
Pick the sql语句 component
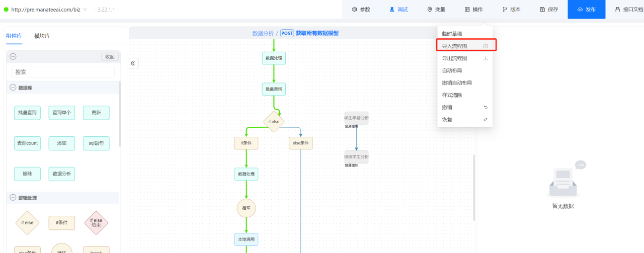click(x=96, y=143)
